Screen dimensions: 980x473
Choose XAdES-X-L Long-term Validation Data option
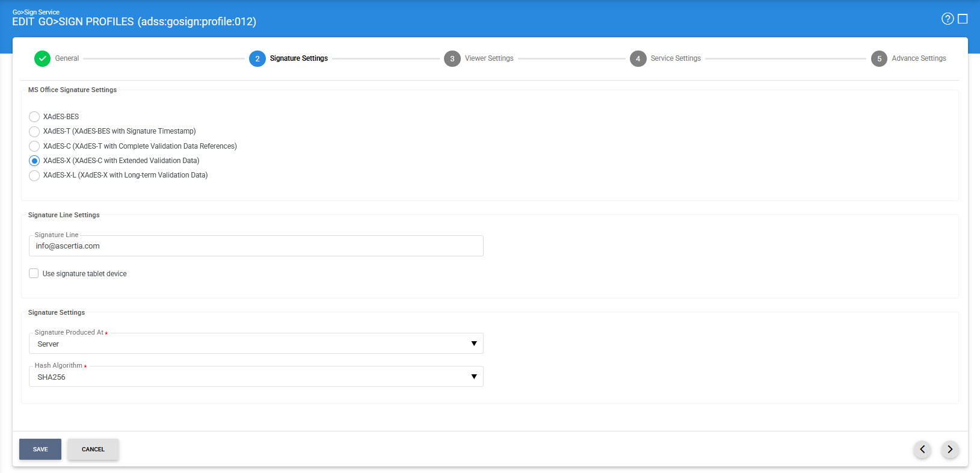[34, 175]
